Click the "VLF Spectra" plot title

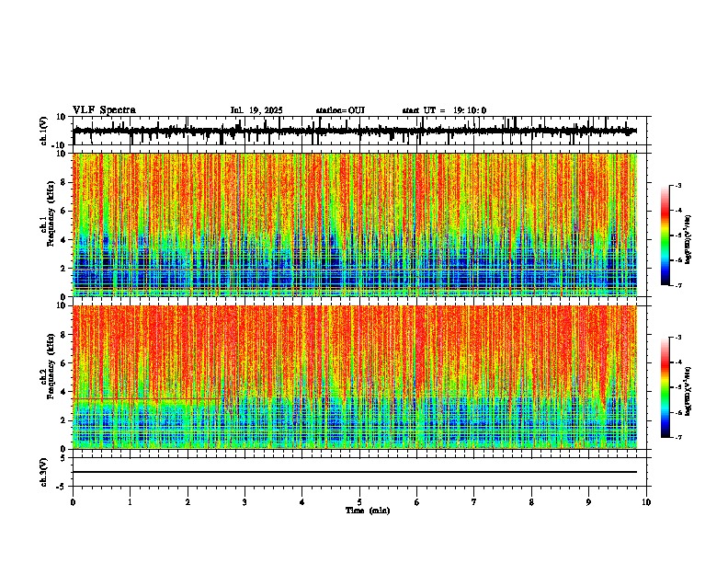[x=104, y=110]
